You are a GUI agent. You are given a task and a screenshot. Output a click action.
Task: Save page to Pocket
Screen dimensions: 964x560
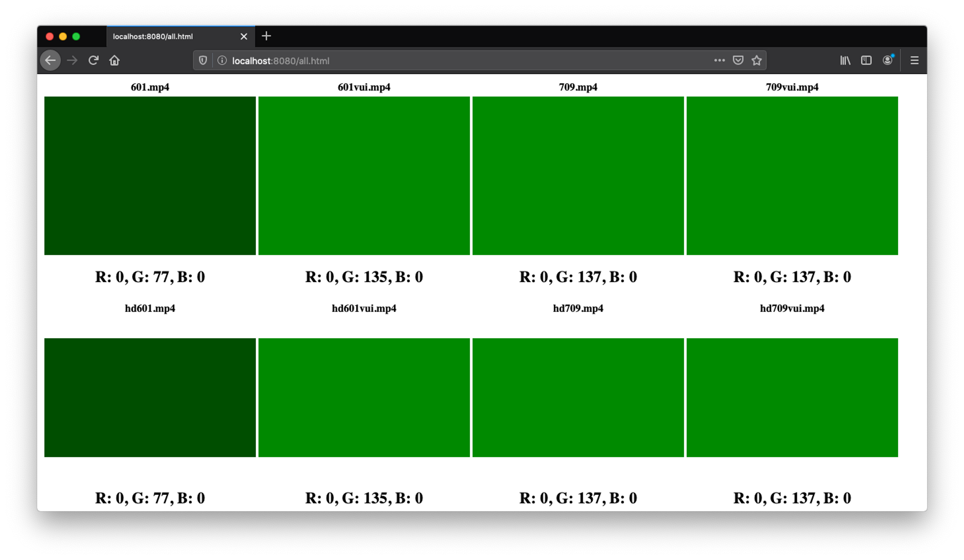point(738,60)
